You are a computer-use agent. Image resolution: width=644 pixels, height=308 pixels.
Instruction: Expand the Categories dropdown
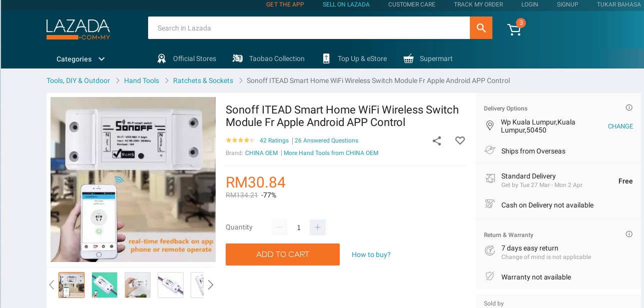coord(81,59)
